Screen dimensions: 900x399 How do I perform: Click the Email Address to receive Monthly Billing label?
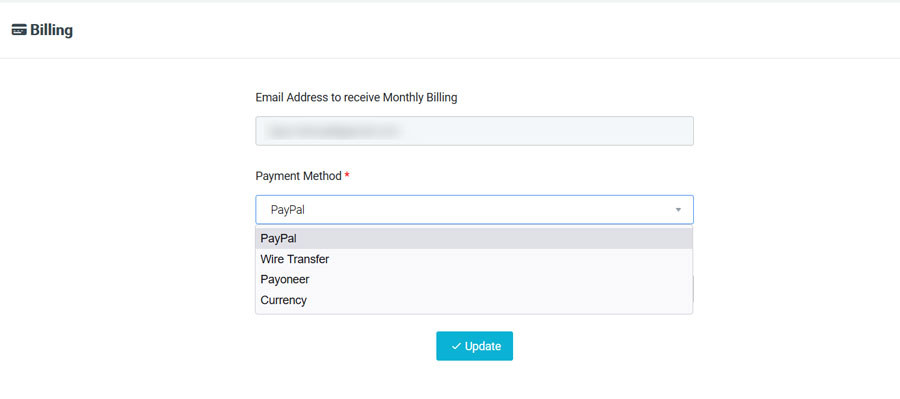click(x=356, y=98)
